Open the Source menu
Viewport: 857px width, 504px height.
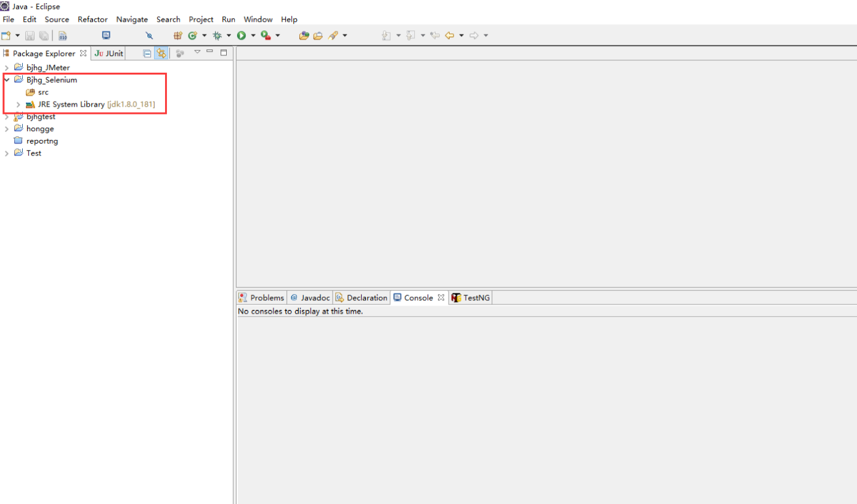(x=57, y=19)
